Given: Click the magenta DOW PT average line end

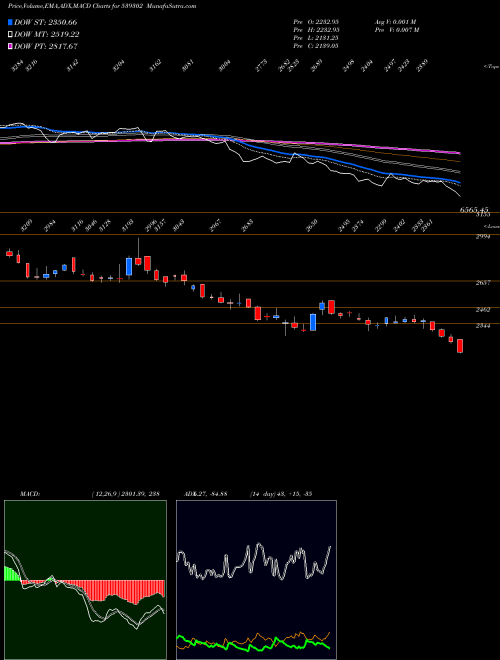Looking at the screenshot, I should (459, 153).
